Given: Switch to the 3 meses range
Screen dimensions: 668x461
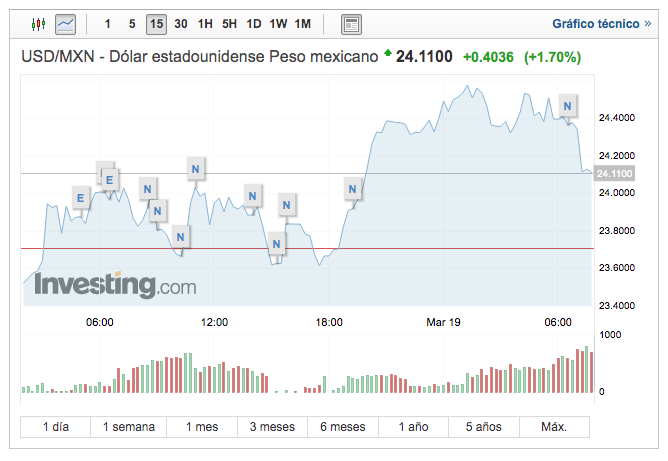Looking at the screenshot, I should (x=272, y=427).
